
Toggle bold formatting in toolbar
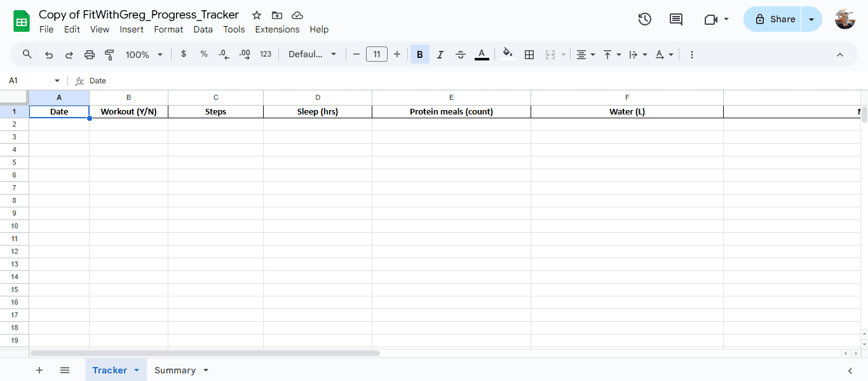tap(419, 54)
